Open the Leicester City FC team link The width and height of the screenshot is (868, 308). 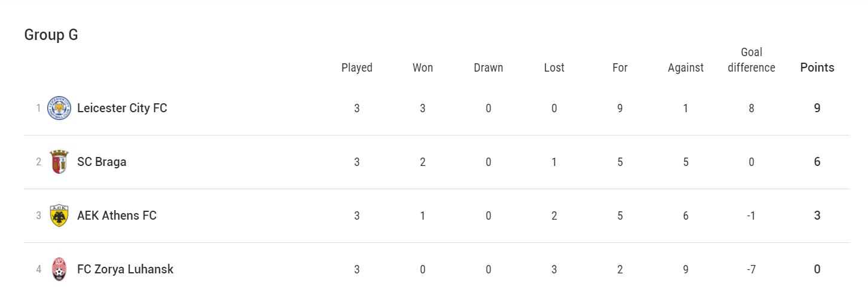(x=122, y=108)
